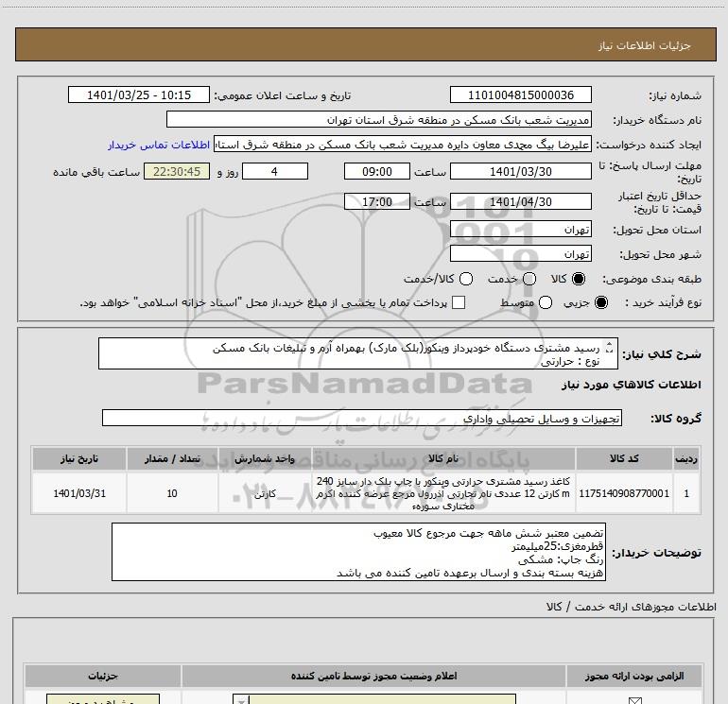728x704 pixels.
Task: Click the response deadline time 09:00
Action: (377, 171)
